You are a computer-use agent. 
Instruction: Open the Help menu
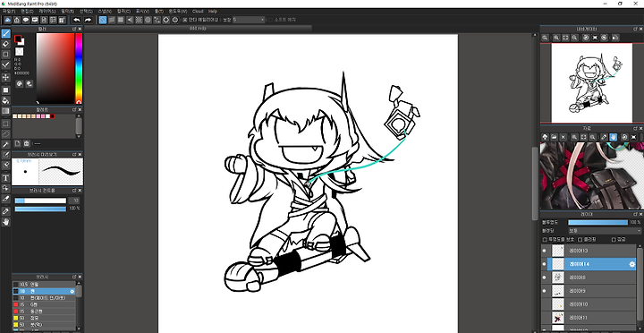[213, 12]
